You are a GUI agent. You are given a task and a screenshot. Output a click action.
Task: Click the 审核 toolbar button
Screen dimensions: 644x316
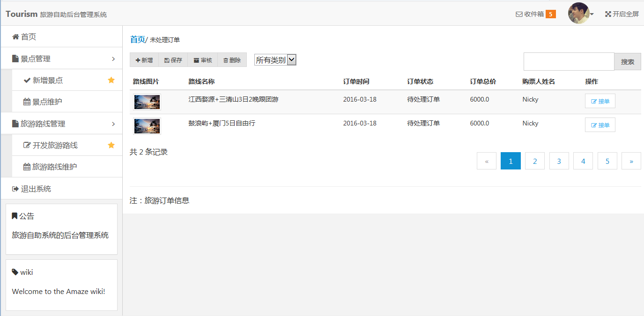pyautogui.click(x=203, y=60)
